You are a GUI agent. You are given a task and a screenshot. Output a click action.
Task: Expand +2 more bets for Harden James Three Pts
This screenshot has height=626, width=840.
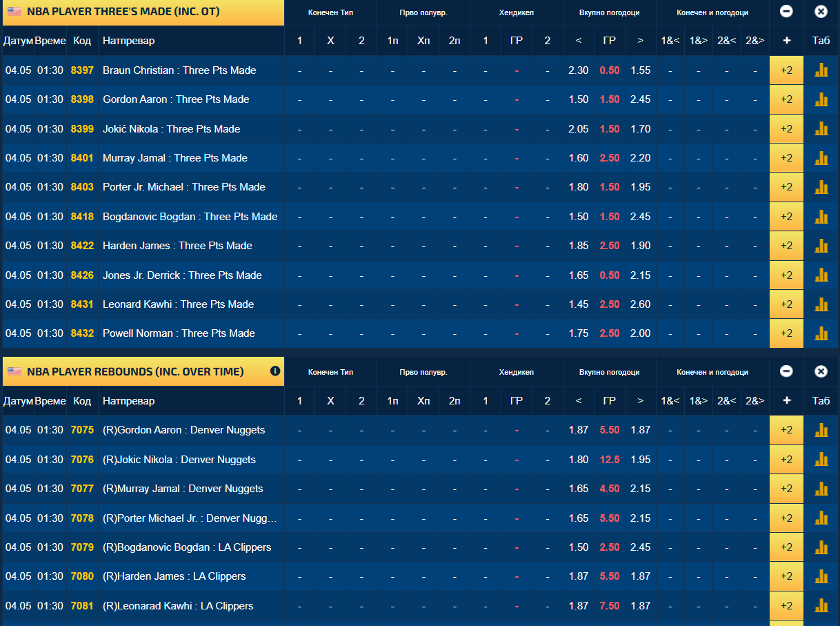(787, 246)
